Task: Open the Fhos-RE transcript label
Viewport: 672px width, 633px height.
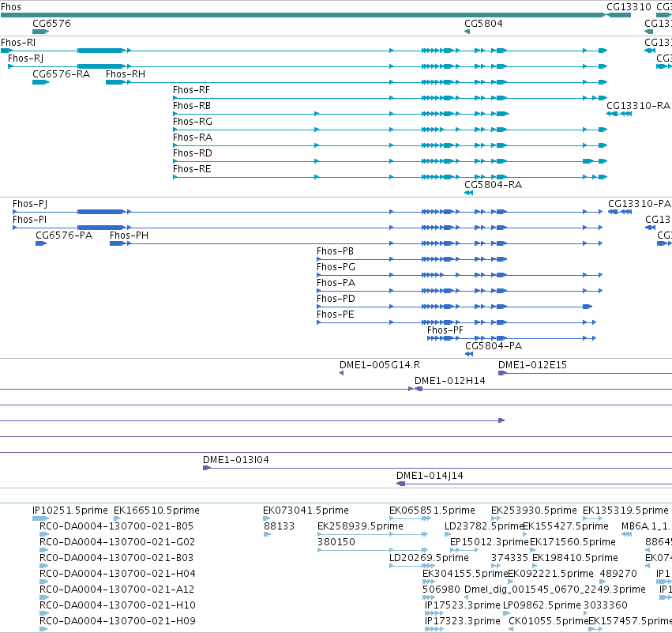Action: click(x=192, y=169)
